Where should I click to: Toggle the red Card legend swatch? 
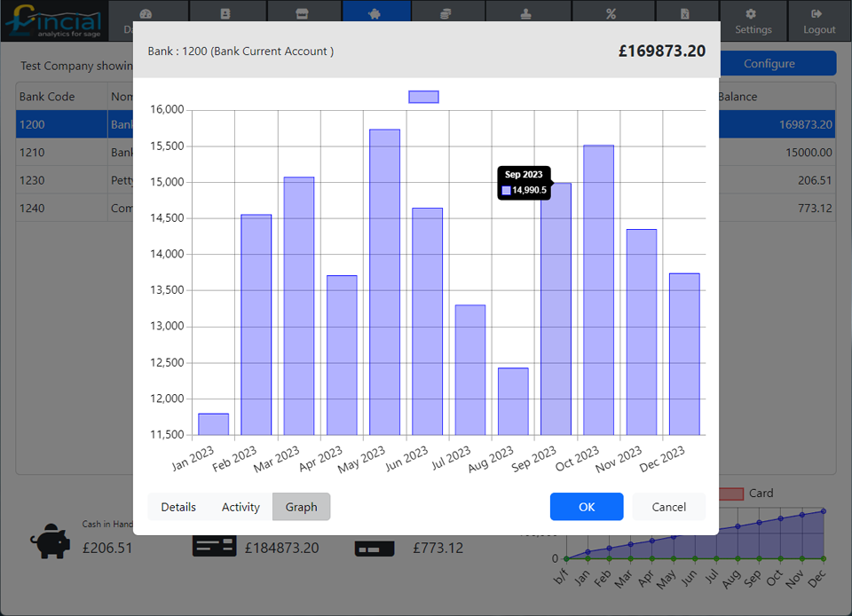(731, 494)
